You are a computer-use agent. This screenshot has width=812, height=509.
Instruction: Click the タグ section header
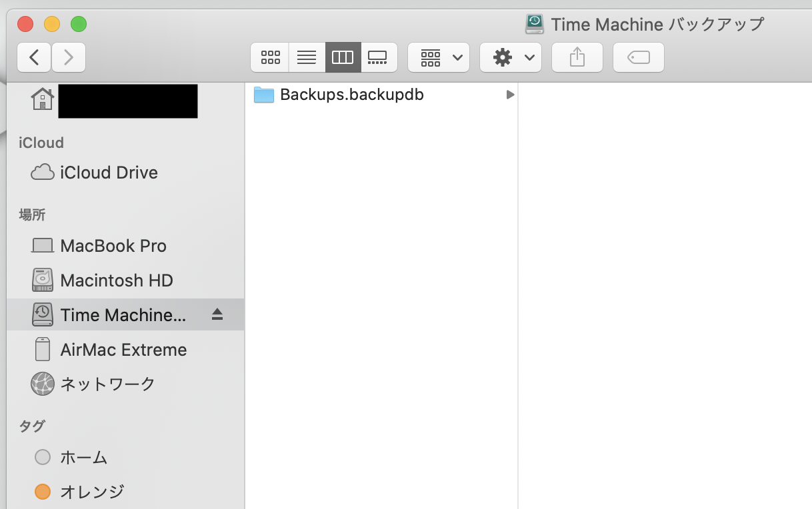pyautogui.click(x=32, y=426)
